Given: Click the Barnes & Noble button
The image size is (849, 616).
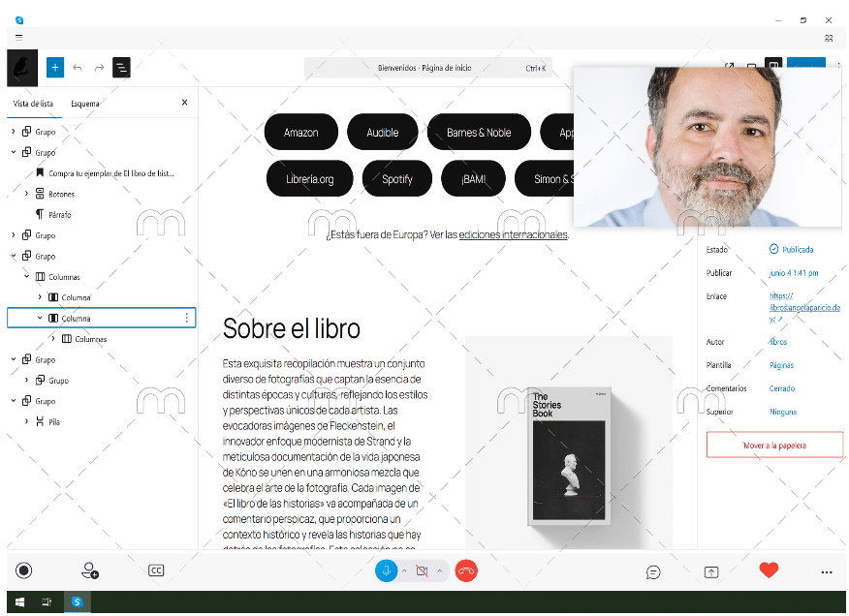Looking at the screenshot, I should (479, 132).
